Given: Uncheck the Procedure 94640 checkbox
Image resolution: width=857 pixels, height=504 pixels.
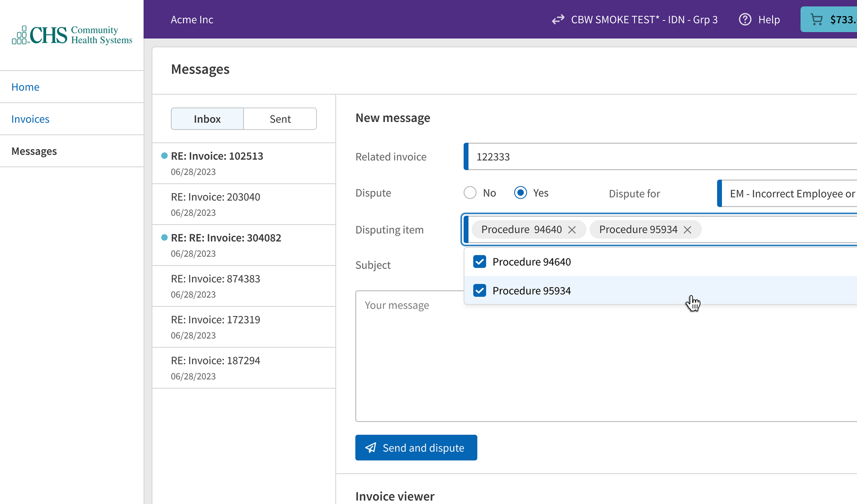Looking at the screenshot, I should 480,262.
